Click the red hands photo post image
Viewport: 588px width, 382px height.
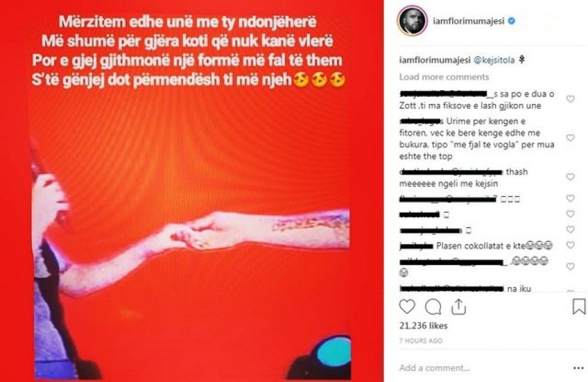(191, 191)
